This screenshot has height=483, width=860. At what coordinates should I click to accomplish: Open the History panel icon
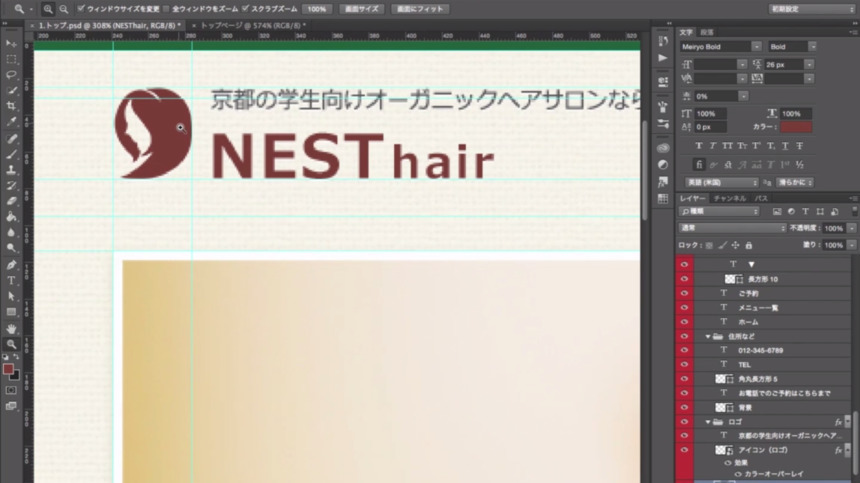pos(663,42)
